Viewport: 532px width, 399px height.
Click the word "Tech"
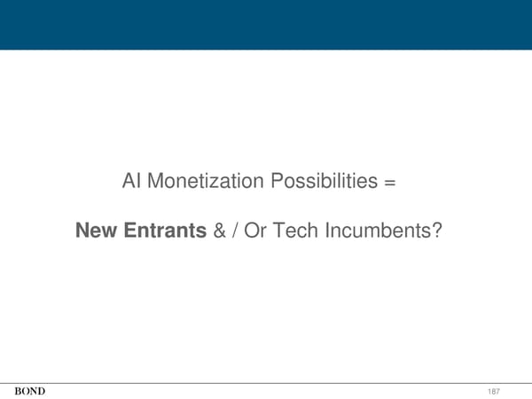pos(297,231)
